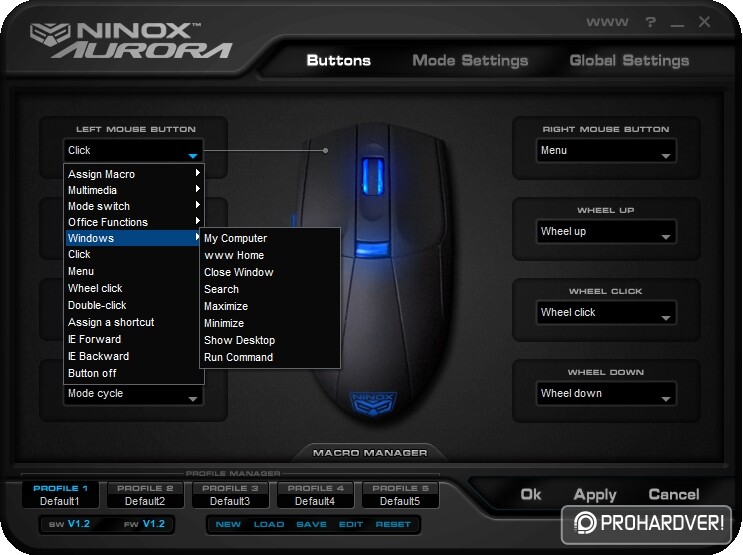This screenshot has height=555, width=743.
Task: Choose www Home in Windows submenu
Action: 270,255
